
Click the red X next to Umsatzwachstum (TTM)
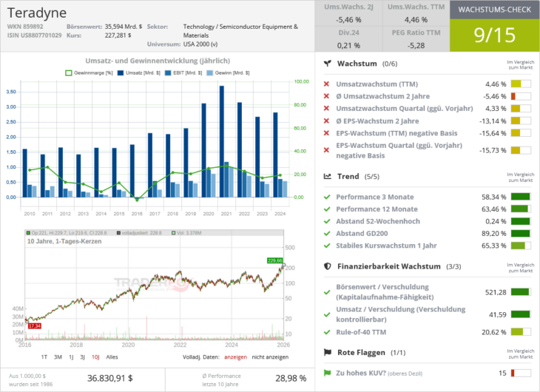tap(327, 84)
